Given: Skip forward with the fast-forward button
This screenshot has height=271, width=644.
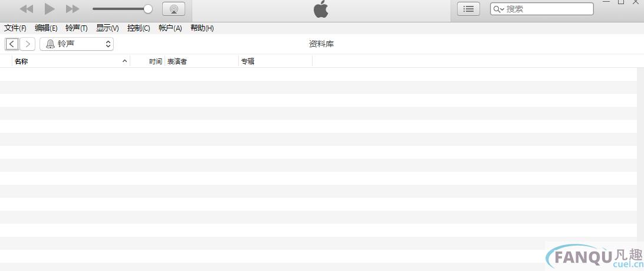Looking at the screenshot, I should pyautogui.click(x=73, y=9).
